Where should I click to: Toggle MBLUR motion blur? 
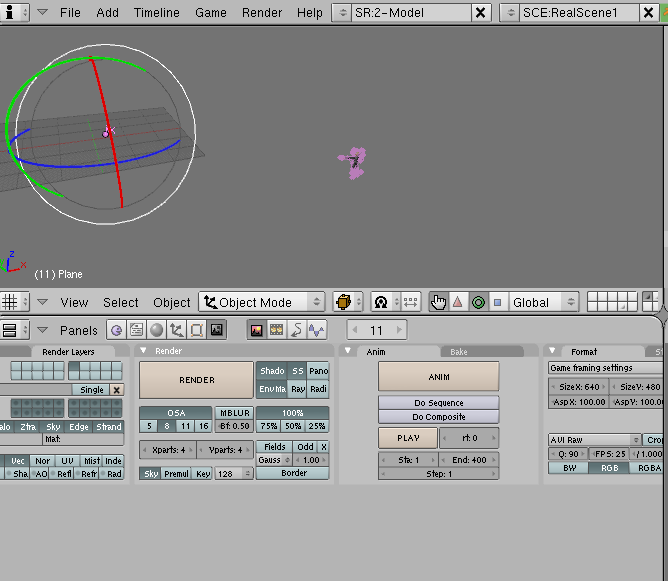[x=234, y=413]
